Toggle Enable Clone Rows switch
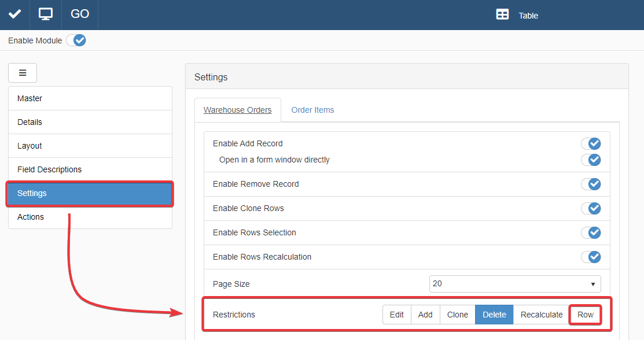Image resolution: width=644 pixels, height=340 pixels. (591, 208)
